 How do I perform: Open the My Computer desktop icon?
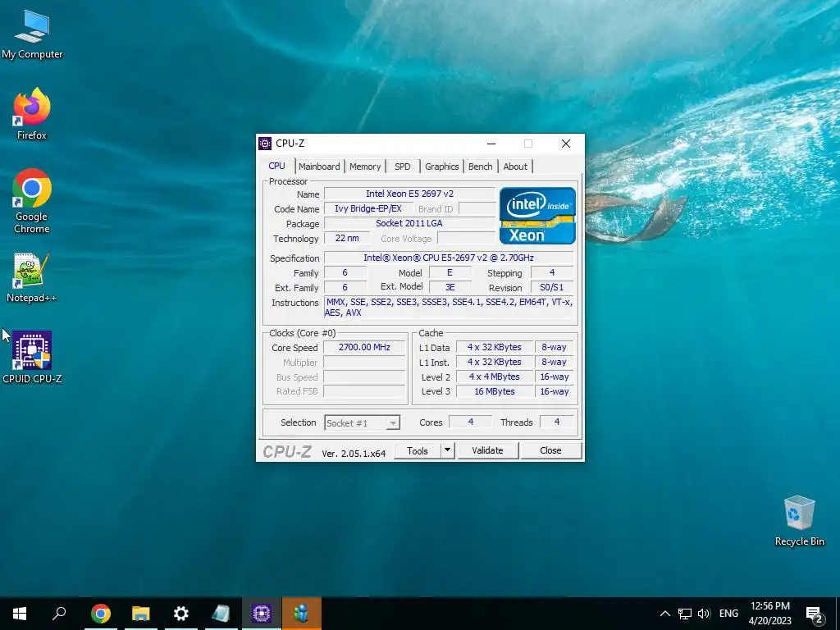32,34
